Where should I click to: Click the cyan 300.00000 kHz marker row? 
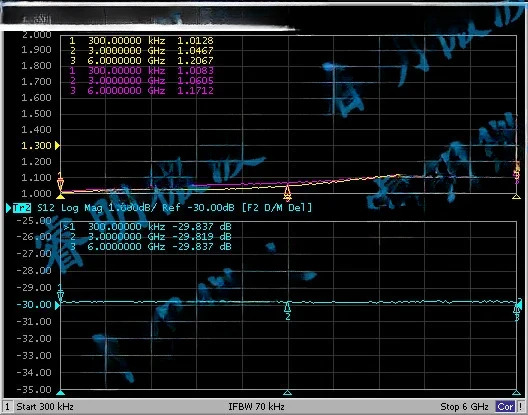147,226
